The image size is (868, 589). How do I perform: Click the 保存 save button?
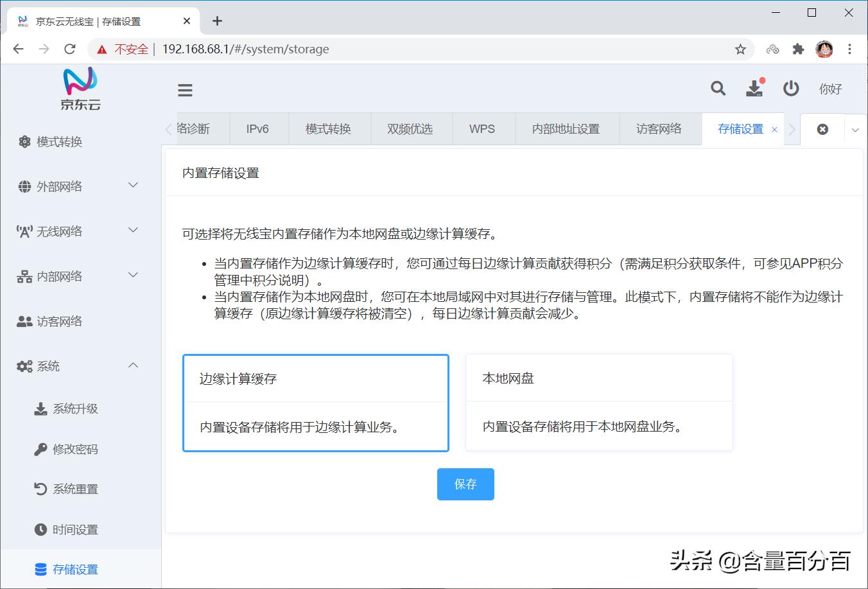pyautogui.click(x=465, y=484)
